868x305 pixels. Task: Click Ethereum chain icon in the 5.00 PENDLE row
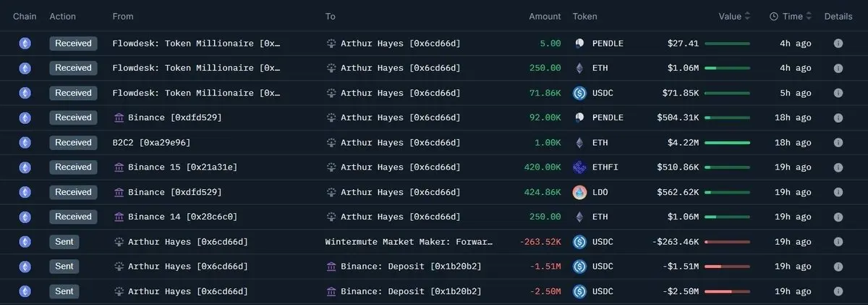25,43
